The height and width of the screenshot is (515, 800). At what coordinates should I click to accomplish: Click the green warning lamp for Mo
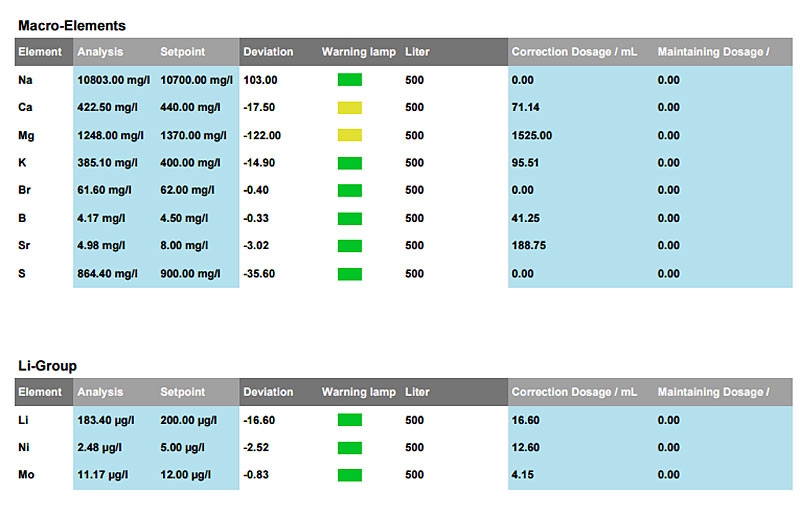(x=349, y=475)
